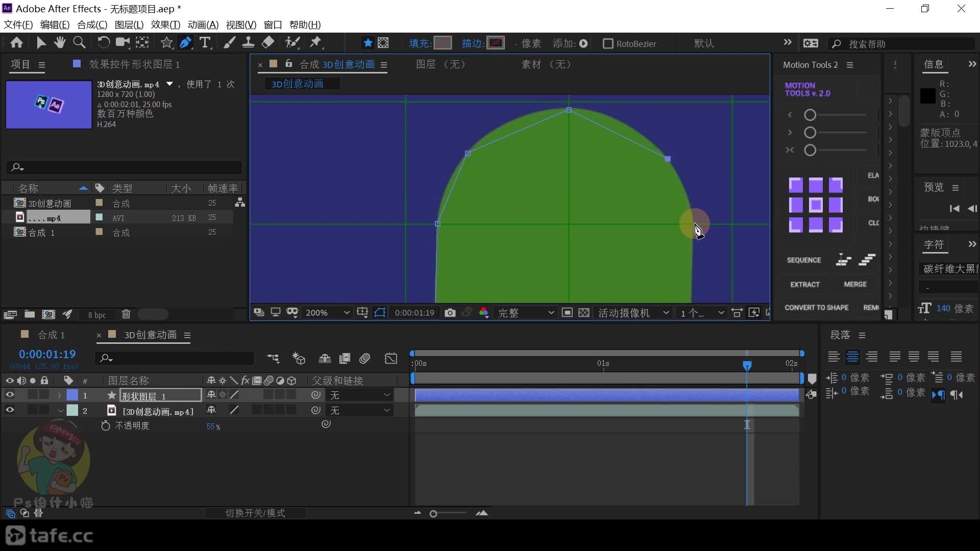Click the MERGE button in Motion Tools

(855, 285)
